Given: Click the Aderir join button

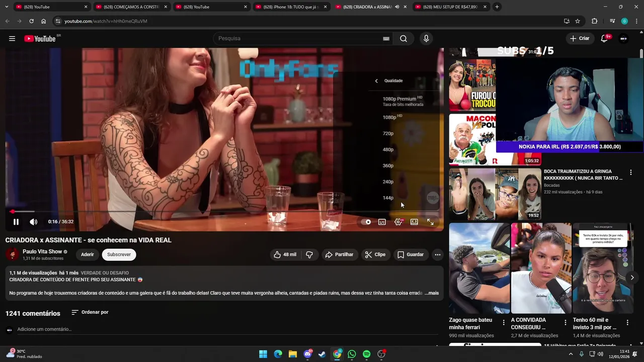Looking at the screenshot, I should pyautogui.click(x=88, y=255).
